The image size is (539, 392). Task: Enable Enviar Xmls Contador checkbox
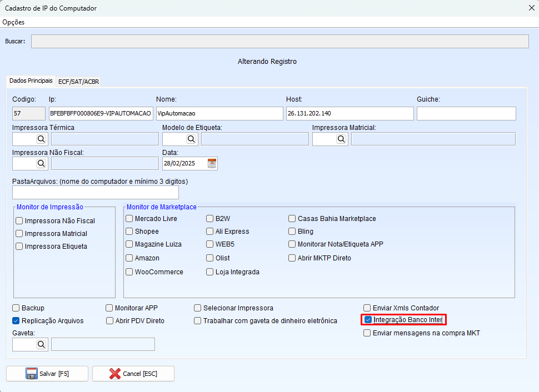(367, 308)
